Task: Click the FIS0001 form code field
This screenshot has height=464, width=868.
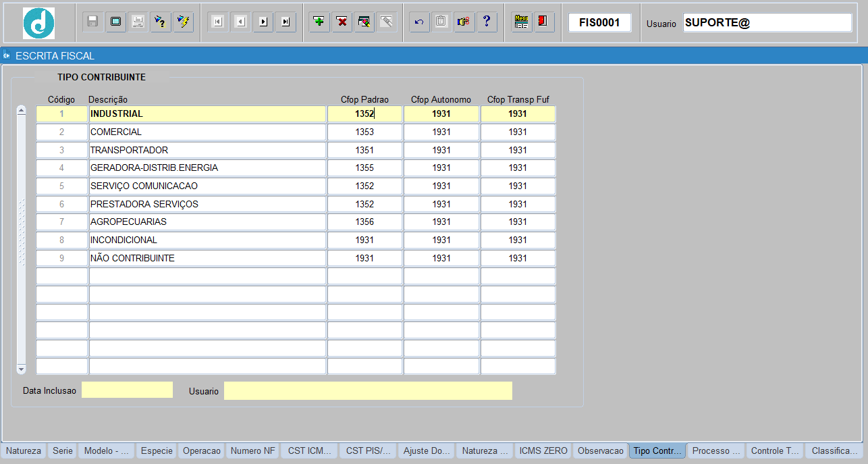Action: click(599, 22)
